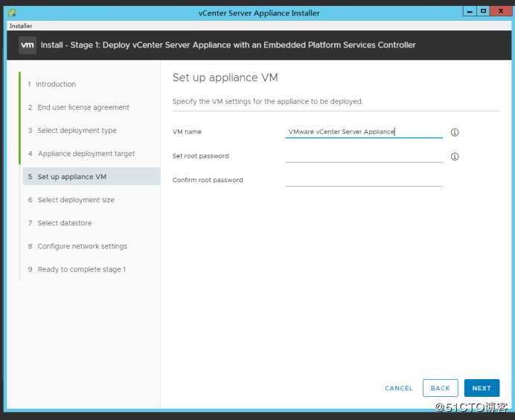Select step 3 Select deployment type
The image size is (515, 420).
point(72,130)
